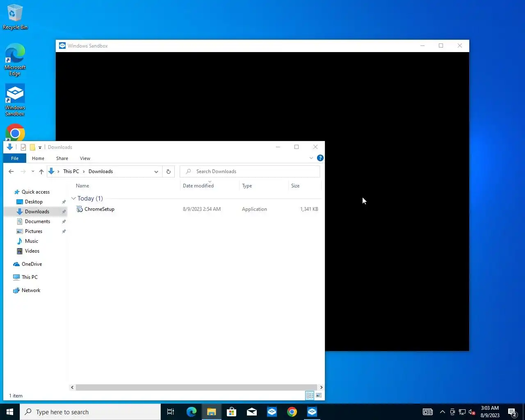Open Mail from the taskbar
525x420 pixels.
coord(252,412)
